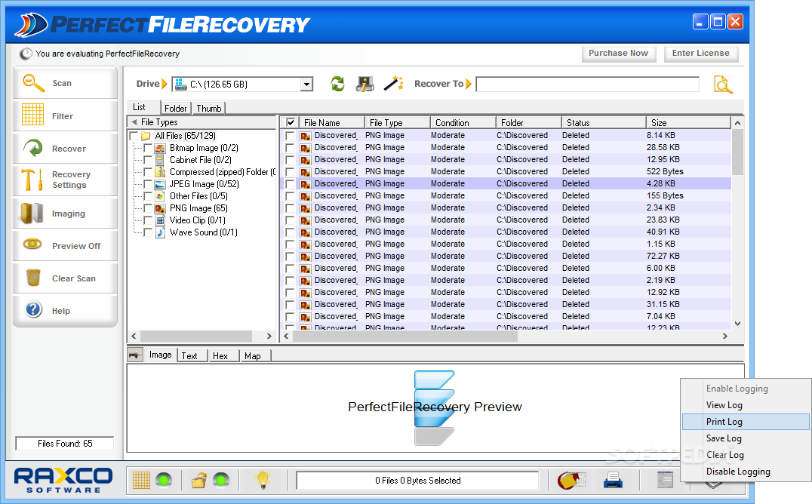Check the file row sized 8.14 KB
Screen dimensions: 812x504
click(x=290, y=135)
